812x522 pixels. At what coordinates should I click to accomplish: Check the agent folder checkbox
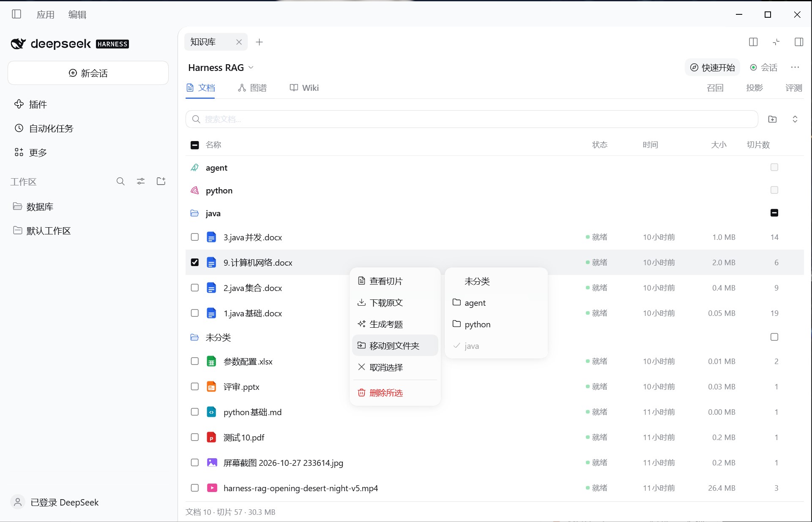click(x=774, y=167)
